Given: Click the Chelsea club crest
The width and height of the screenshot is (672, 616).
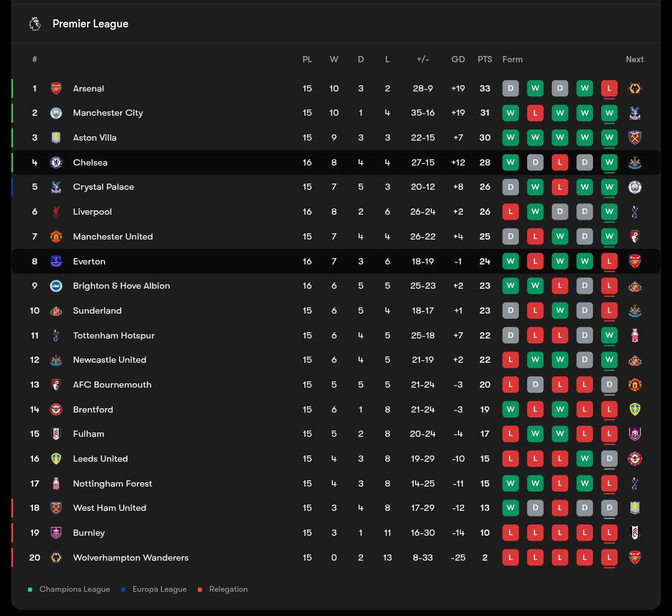Looking at the screenshot, I should [56, 162].
